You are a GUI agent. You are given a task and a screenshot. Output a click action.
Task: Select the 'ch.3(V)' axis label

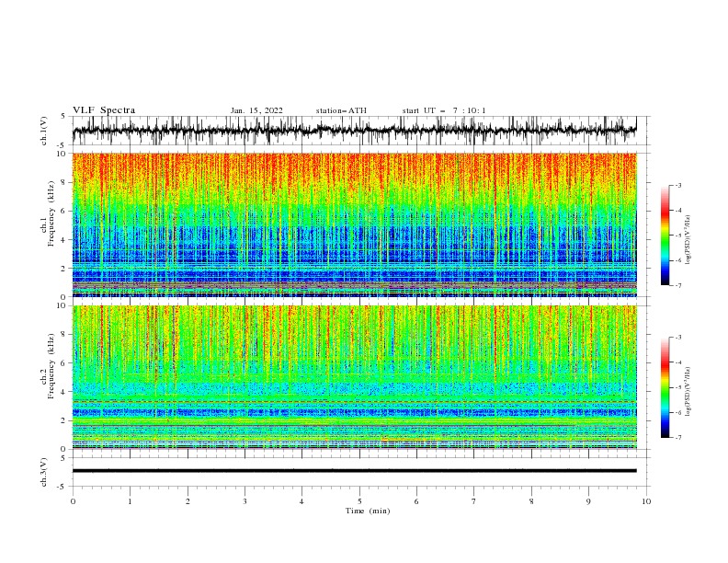44,472
